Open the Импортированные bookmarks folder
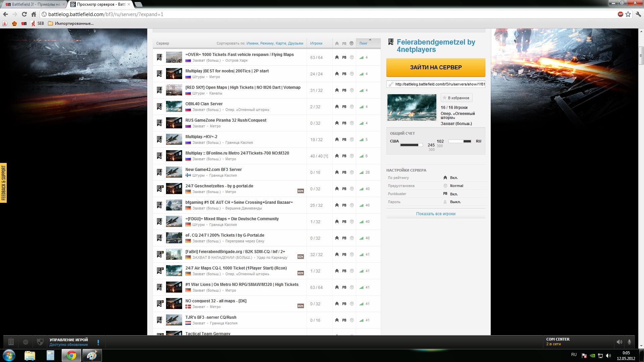Image resolution: width=644 pixels, height=362 pixels. 71,23
